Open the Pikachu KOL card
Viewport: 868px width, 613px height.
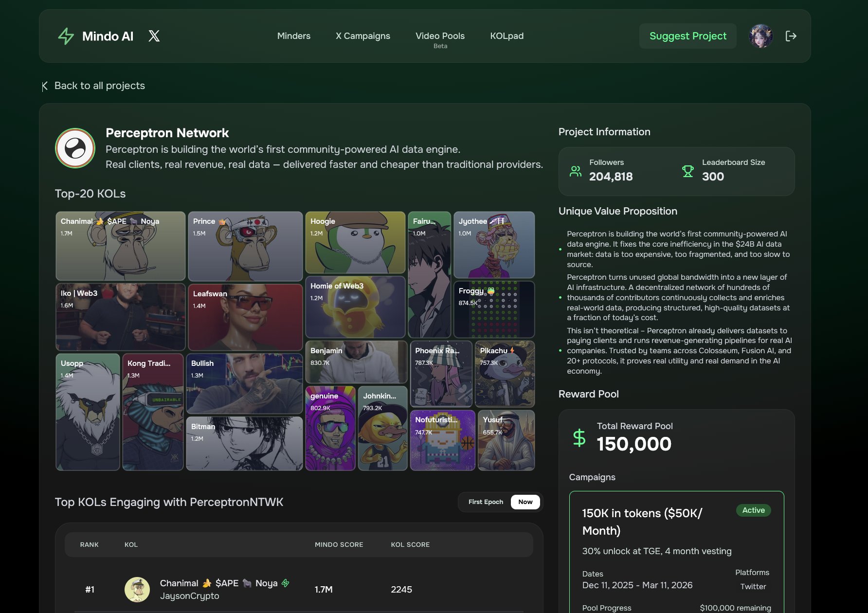[x=505, y=374]
